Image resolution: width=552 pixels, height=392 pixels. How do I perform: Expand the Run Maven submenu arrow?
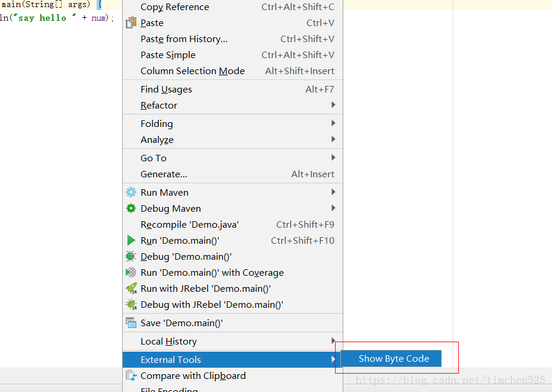[x=333, y=192]
